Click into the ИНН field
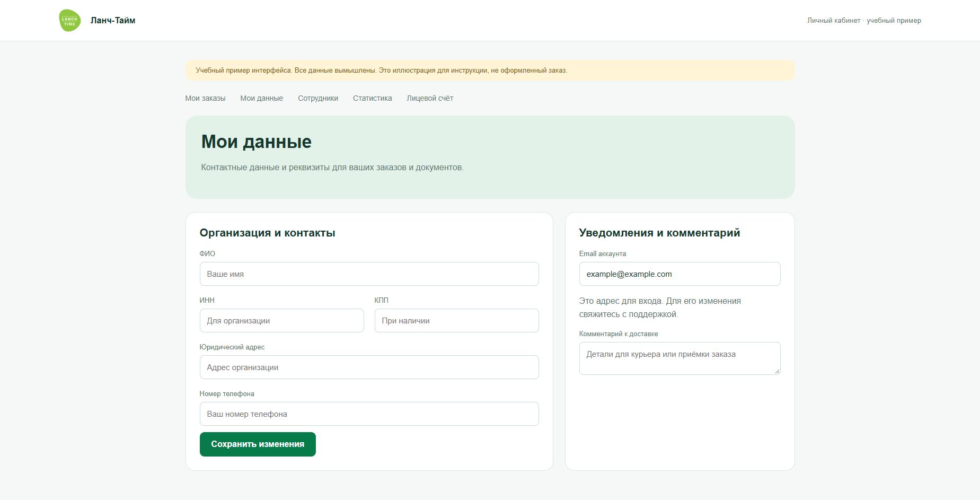Image resolution: width=980 pixels, height=500 pixels. (281, 321)
